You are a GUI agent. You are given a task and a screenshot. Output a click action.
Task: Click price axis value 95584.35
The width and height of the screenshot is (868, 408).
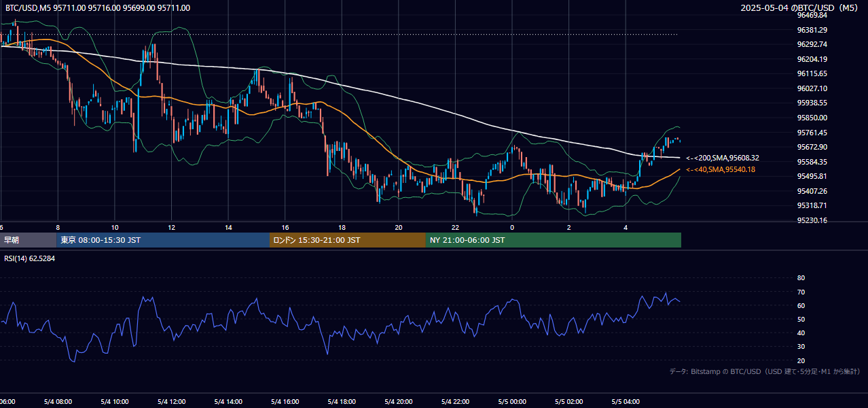(x=812, y=162)
